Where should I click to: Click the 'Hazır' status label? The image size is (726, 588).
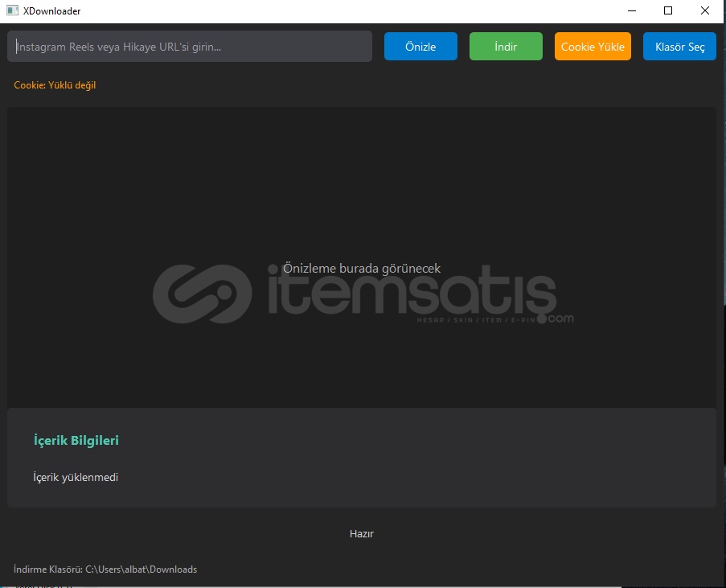point(362,534)
